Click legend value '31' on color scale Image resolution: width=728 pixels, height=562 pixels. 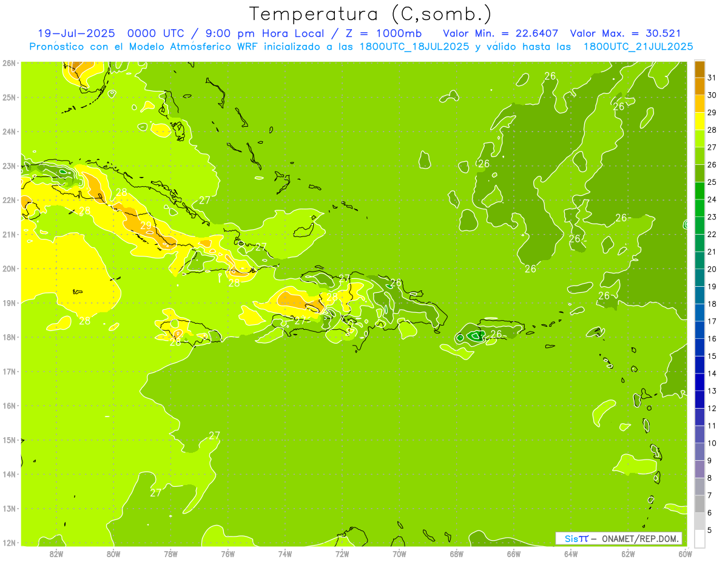(x=712, y=78)
